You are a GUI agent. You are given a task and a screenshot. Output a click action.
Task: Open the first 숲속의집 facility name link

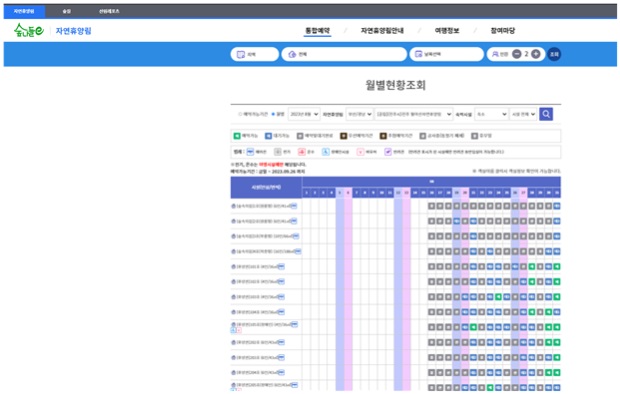[x=263, y=206]
